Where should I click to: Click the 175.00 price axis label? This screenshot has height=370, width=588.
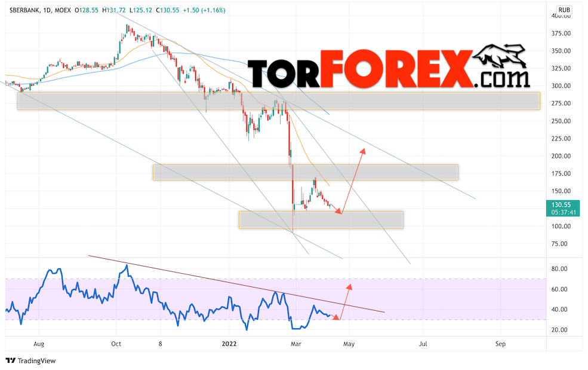point(561,173)
